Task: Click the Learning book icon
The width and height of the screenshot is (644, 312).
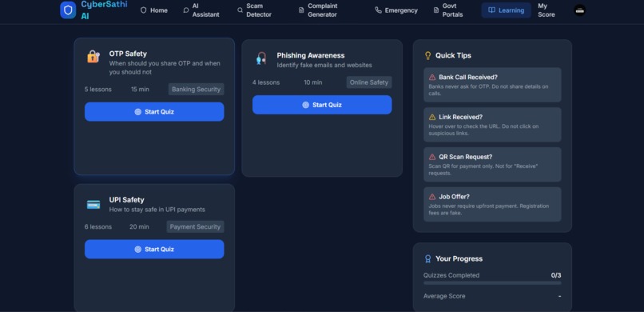Action: coord(491,10)
